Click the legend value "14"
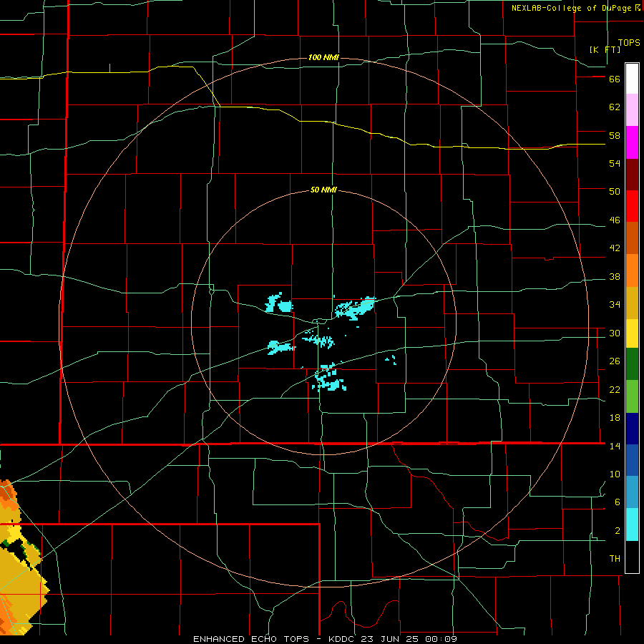 (x=615, y=446)
